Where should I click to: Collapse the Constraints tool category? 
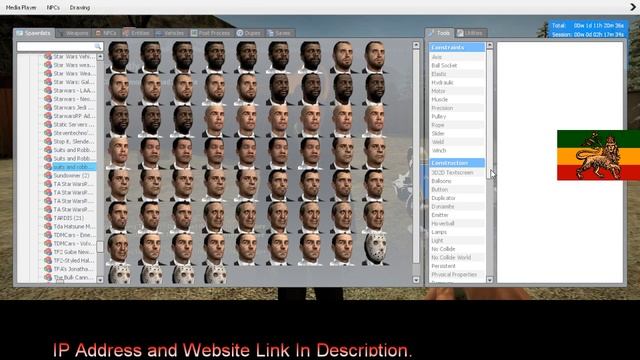(457, 47)
